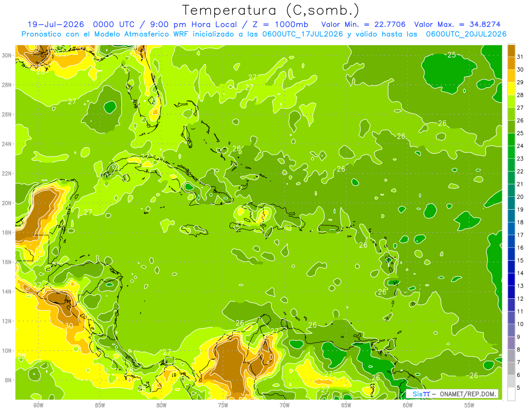Click the 85W longitude axis label

pos(100,405)
